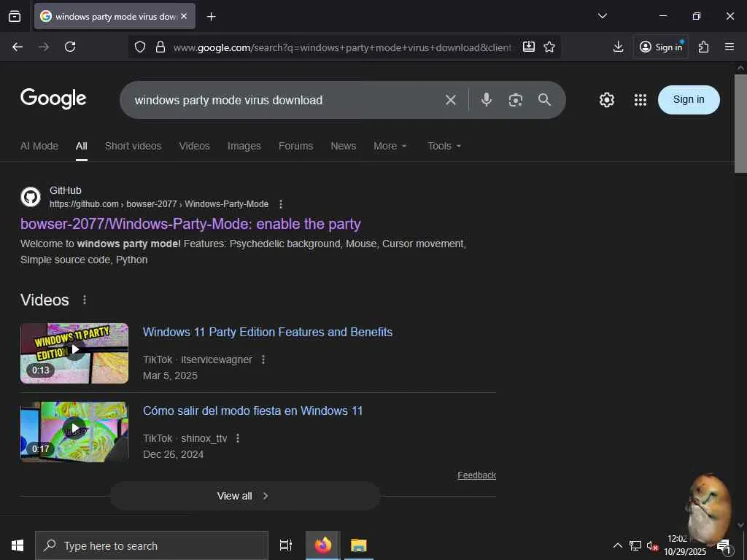Viewport: 747px width, 560px height.
Task: Submit search with magnifier icon
Action: click(x=544, y=99)
